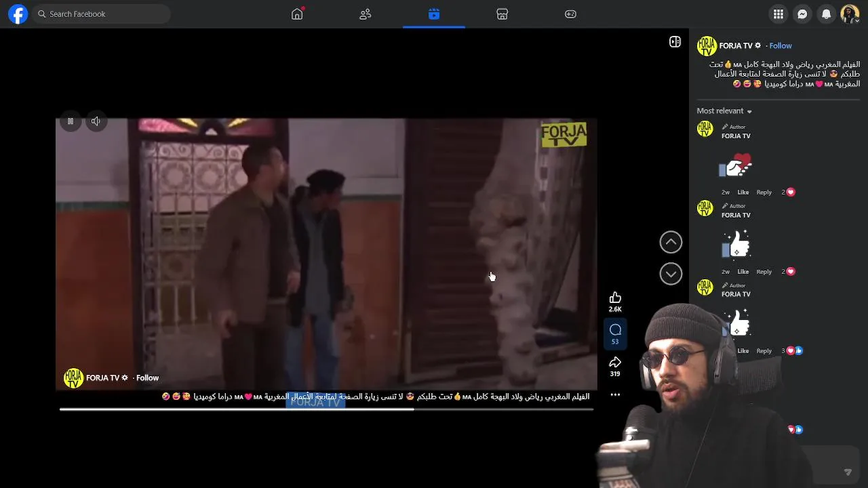The width and height of the screenshot is (868, 488).
Task: Toggle the comments side panel icon
Action: click(675, 42)
